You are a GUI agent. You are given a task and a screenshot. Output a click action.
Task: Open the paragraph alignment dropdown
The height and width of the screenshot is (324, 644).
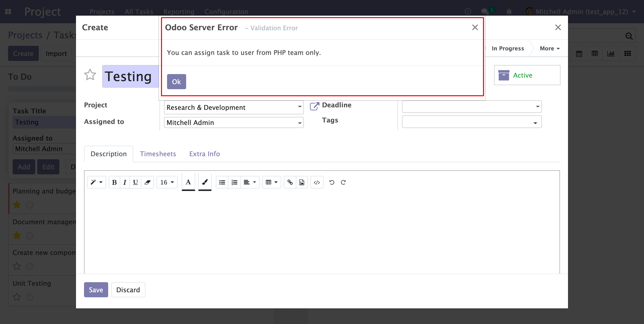click(250, 182)
